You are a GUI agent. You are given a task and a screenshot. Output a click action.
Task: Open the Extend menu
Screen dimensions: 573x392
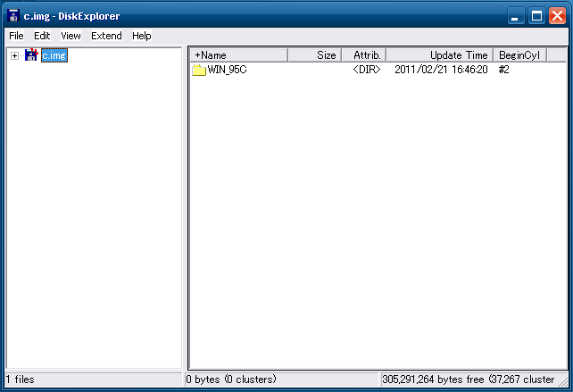pyautogui.click(x=106, y=36)
